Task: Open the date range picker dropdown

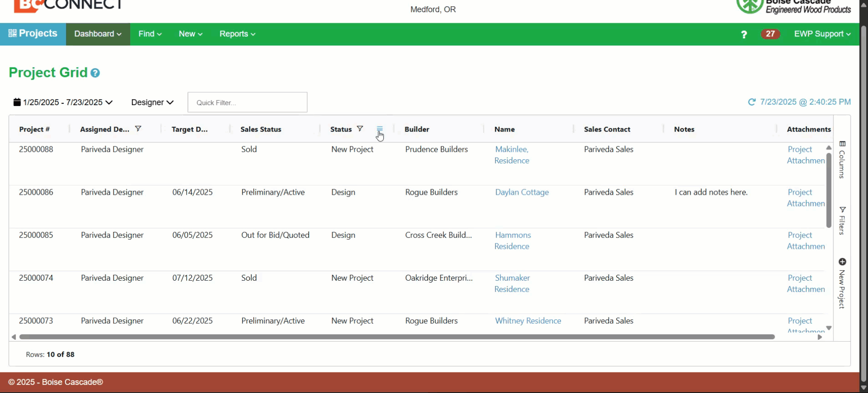Action: 63,102
